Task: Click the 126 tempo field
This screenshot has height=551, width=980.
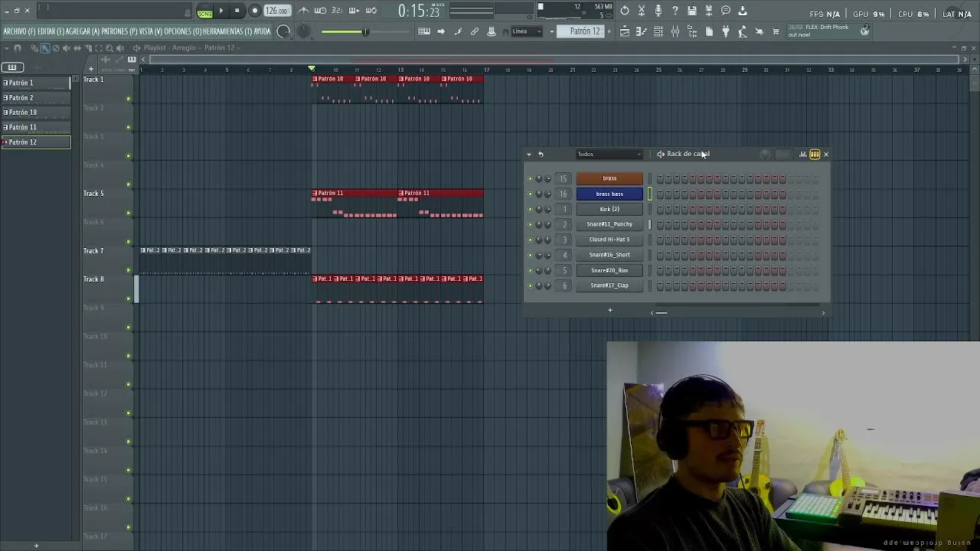Action: coord(276,11)
